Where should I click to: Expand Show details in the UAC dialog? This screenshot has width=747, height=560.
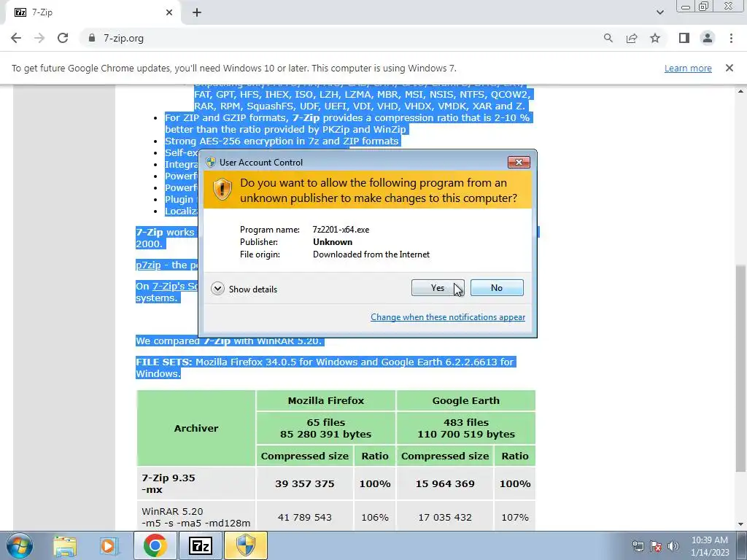click(x=244, y=289)
